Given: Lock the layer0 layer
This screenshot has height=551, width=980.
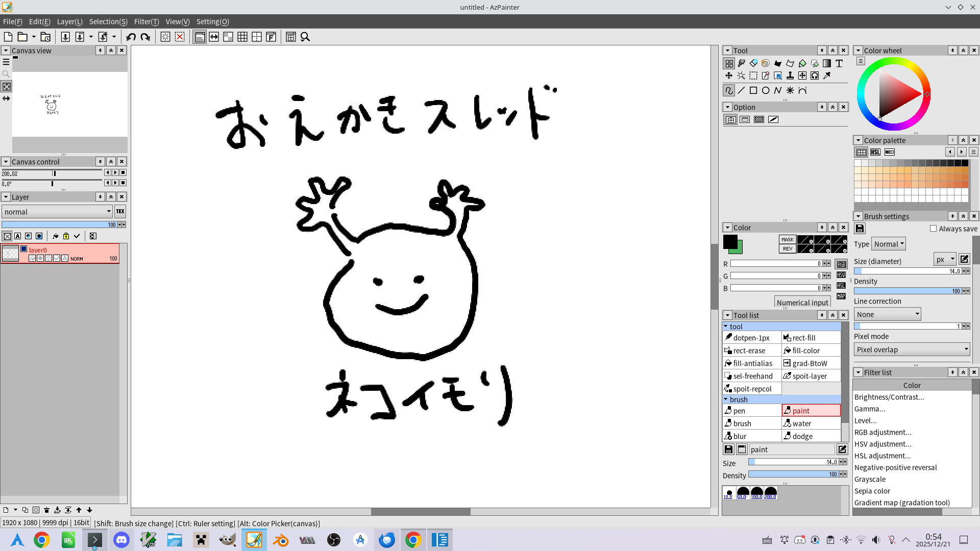Looking at the screenshot, I should pyautogui.click(x=48, y=259).
